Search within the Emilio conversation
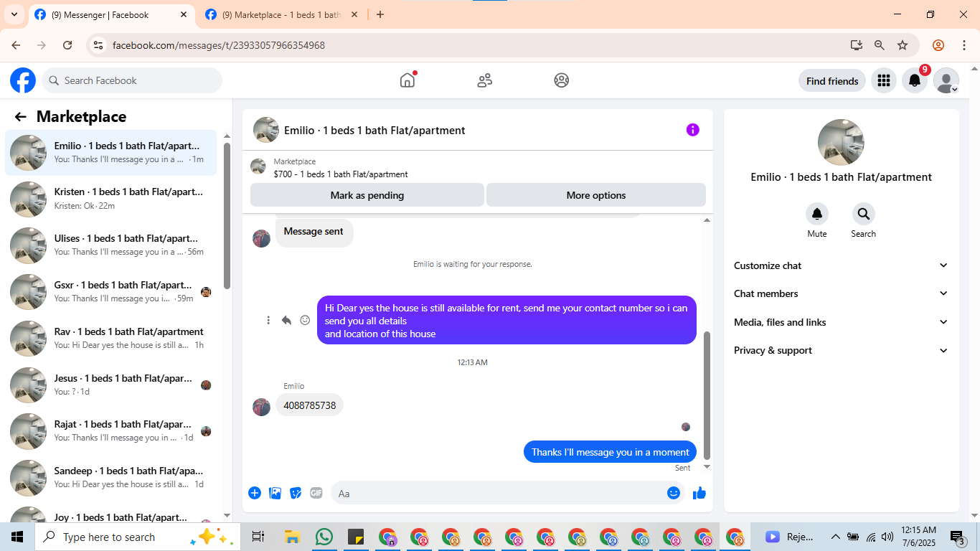The width and height of the screenshot is (980, 551). click(863, 214)
